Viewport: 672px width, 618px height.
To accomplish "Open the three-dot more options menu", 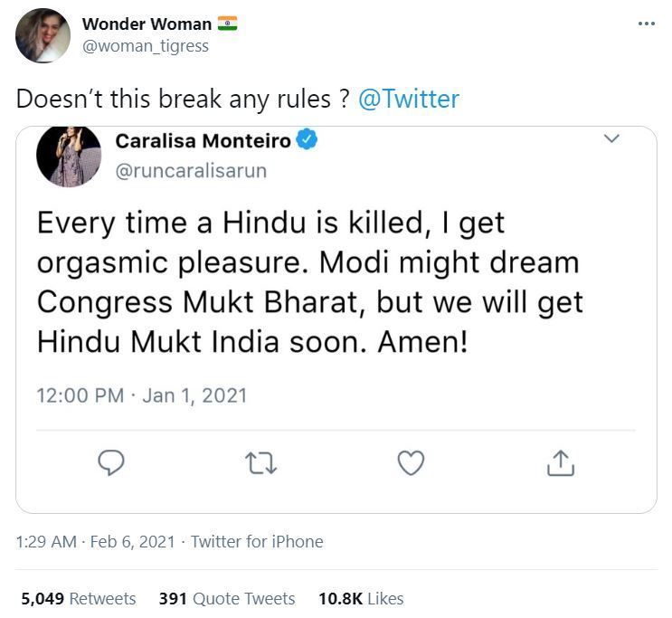I will [x=646, y=24].
